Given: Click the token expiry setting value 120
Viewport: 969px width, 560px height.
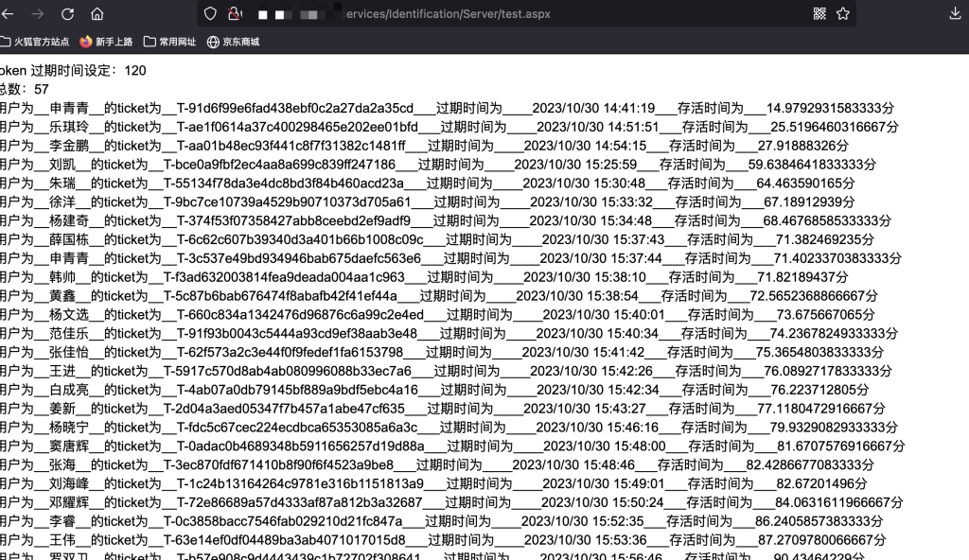Looking at the screenshot, I should pyautogui.click(x=135, y=71).
